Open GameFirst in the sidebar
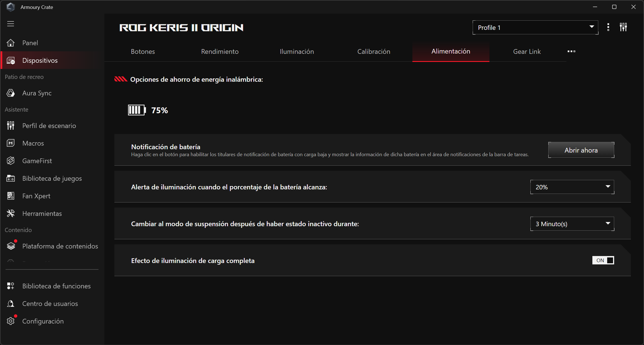This screenshot has height=345, width=644. click(x=52, y=161)
